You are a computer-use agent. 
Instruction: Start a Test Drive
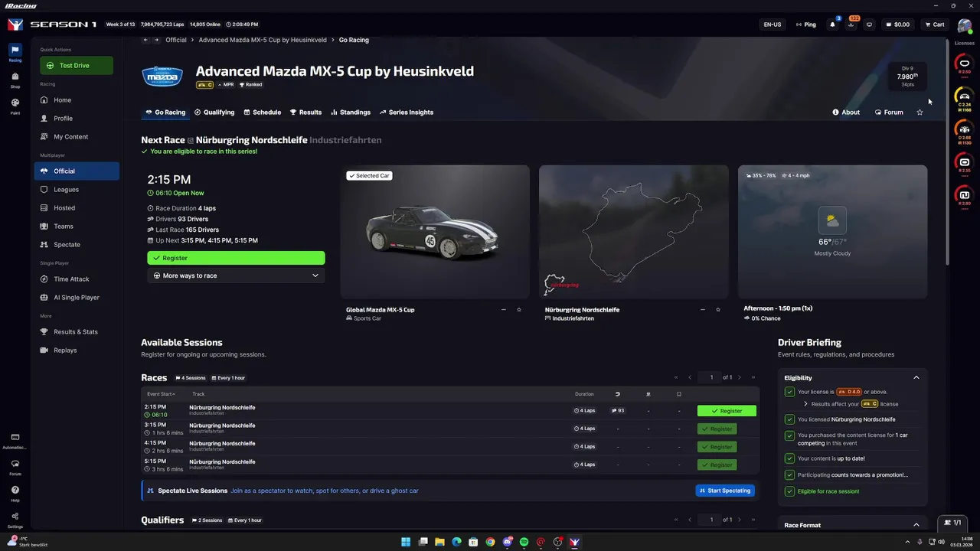(x=77, y=66)
